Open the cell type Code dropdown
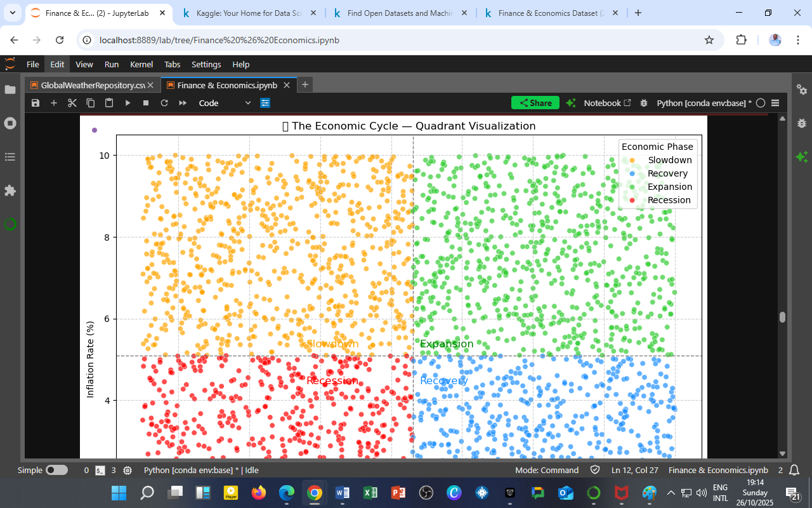The image size is (812, 508). tap(225, 103)
